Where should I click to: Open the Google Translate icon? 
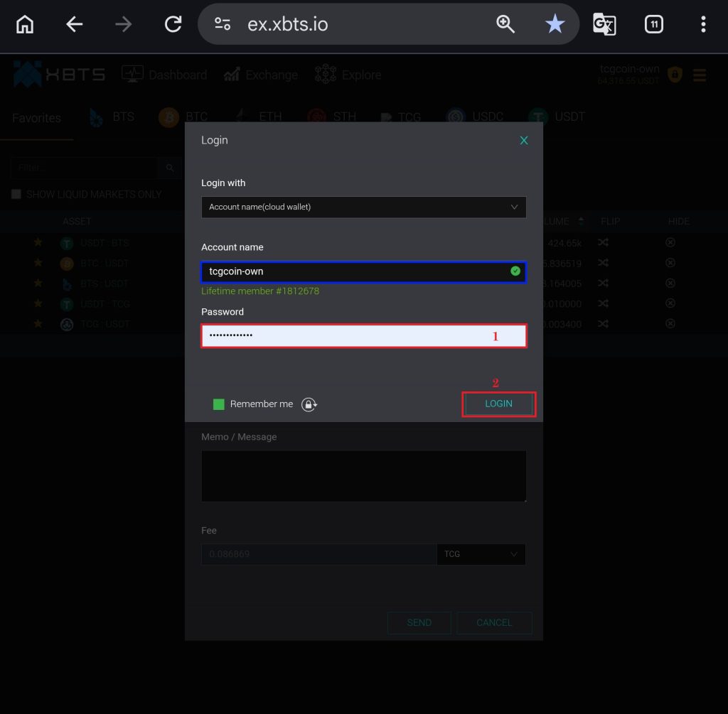(x=604, y=24)
